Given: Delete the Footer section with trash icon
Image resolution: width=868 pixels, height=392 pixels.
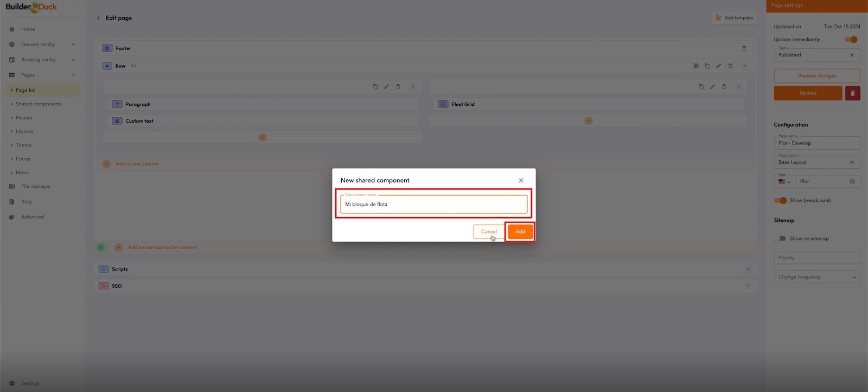Looking at the screenshot, I should coord(744,48).
